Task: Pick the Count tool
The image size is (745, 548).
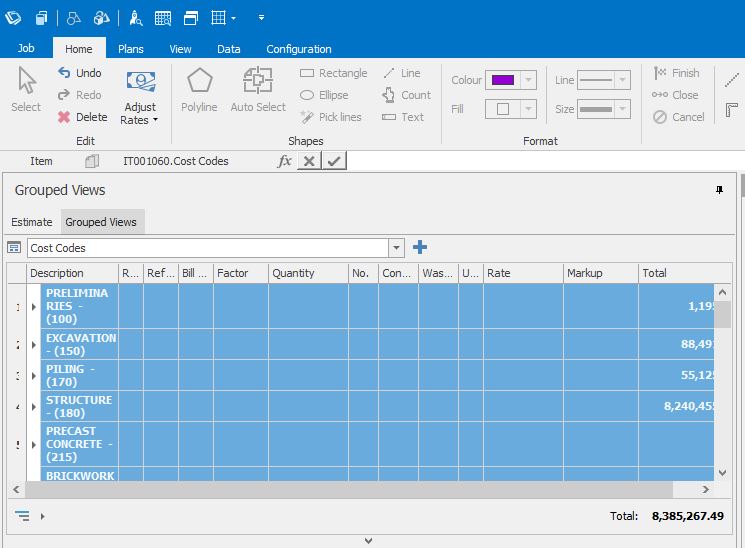Action: click(x=406, y=95)
